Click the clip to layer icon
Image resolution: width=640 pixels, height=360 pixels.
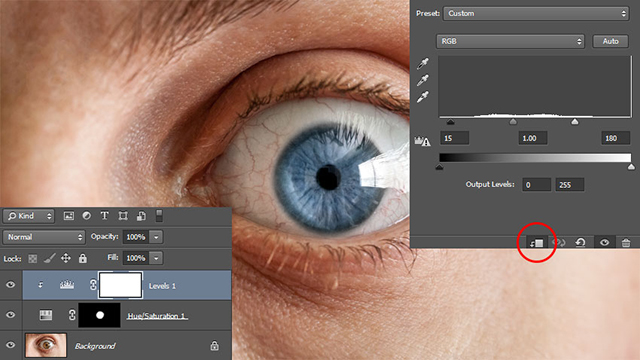click(536, 243)
